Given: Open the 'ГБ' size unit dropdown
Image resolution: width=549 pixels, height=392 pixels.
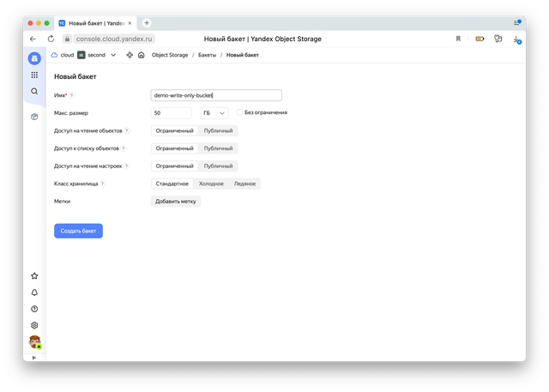Looking at the screenshot, I should tap(214, 112).
